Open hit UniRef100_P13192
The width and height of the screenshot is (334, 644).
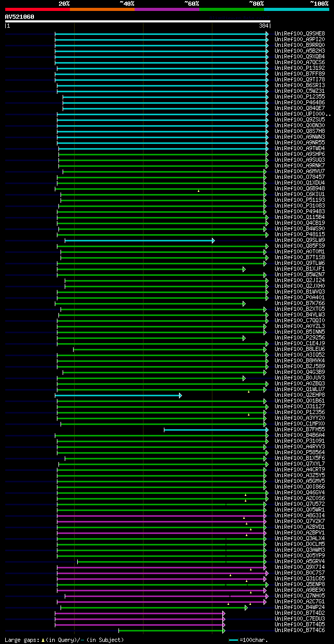[300, 68]
